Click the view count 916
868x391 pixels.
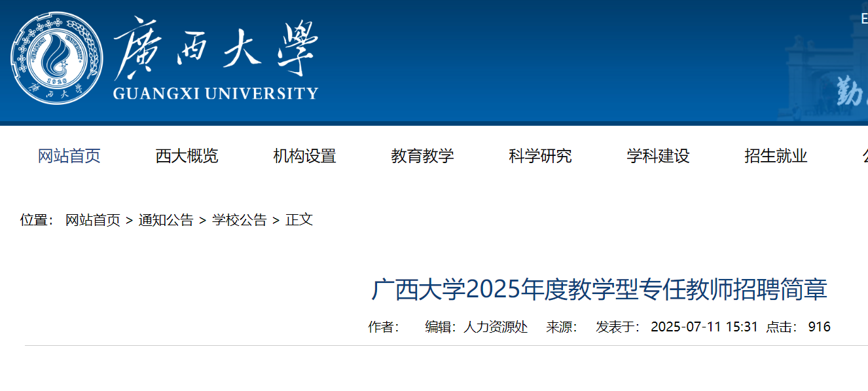click(820, 327)
